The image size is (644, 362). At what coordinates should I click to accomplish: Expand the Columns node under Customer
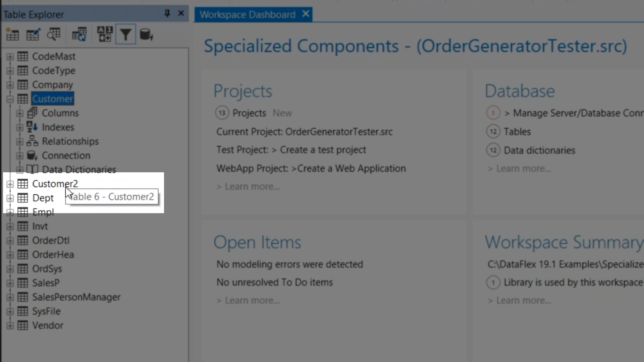click(x=19, y=113)
